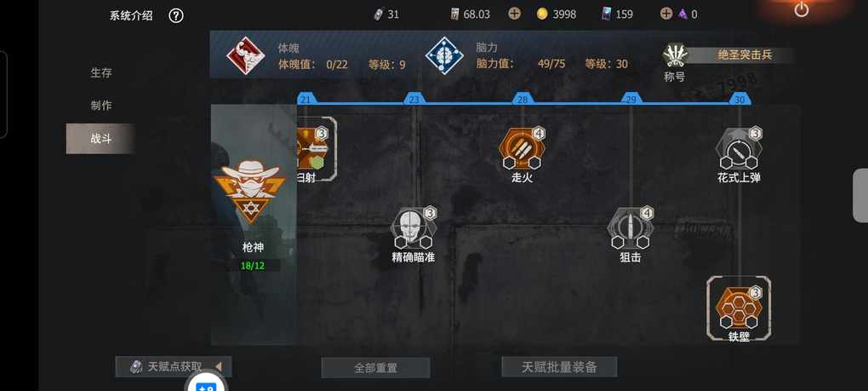
Task: Click the question mark help icon
Action: [176, 15]
